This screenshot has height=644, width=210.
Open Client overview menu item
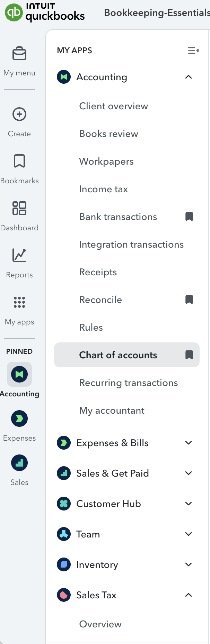(x=113, y=106)
